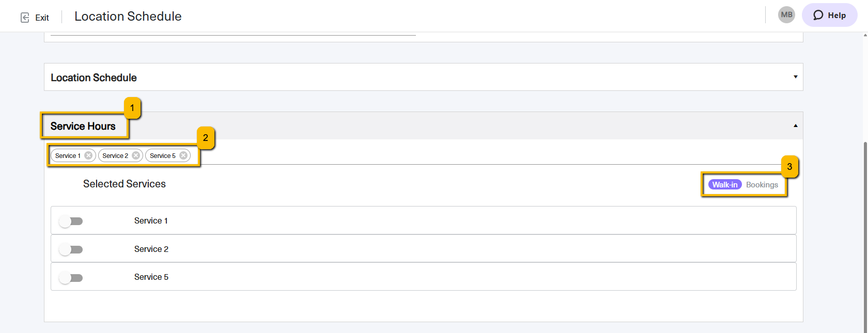Remove the Service 2 chip
Image resolution: width=868 pixels, height=333 pixels.
tap(136, 155)
